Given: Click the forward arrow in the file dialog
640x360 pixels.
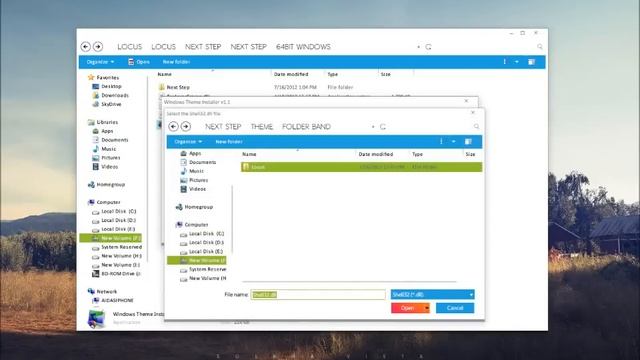Looking at the screenshot, I should click(186, 127).
